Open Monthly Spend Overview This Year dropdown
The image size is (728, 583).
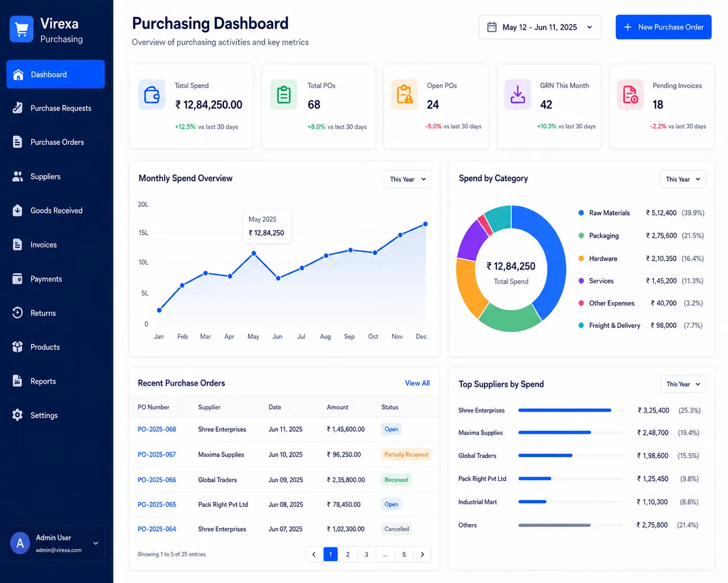click(x=408, y=179)
